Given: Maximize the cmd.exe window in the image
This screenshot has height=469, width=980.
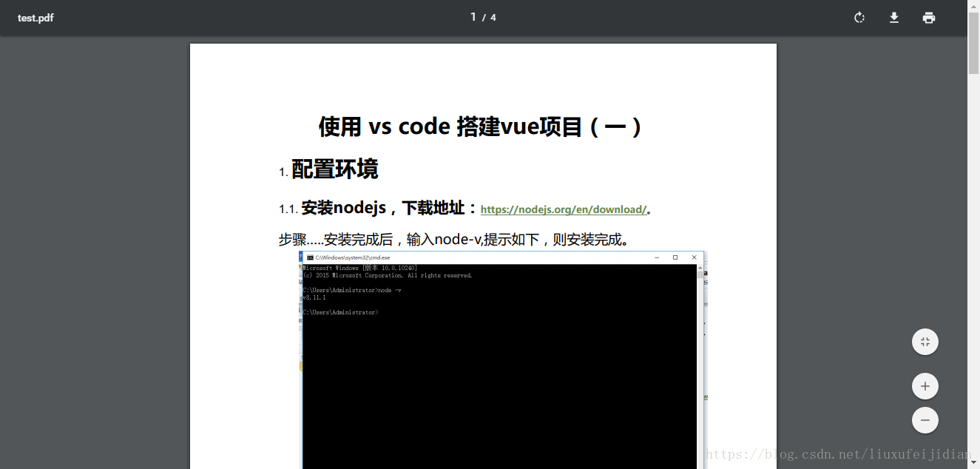Looking at the screenshot, I should pos(675,257).
